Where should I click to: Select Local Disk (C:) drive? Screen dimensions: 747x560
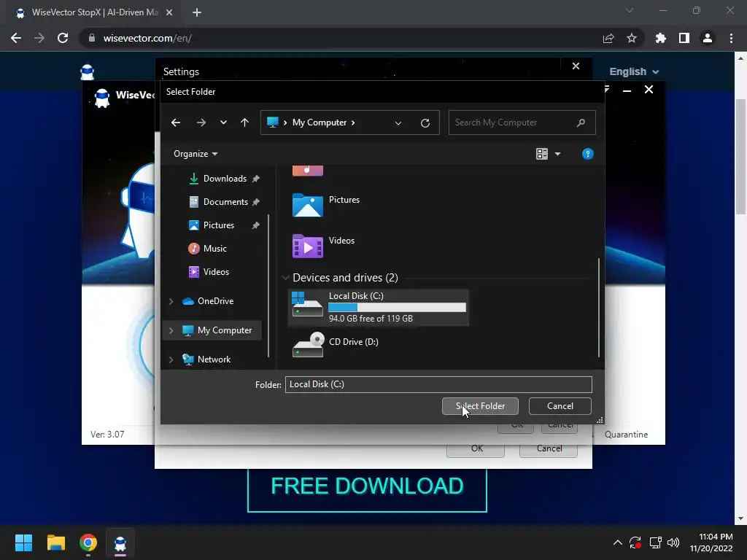tap(379, 308)
